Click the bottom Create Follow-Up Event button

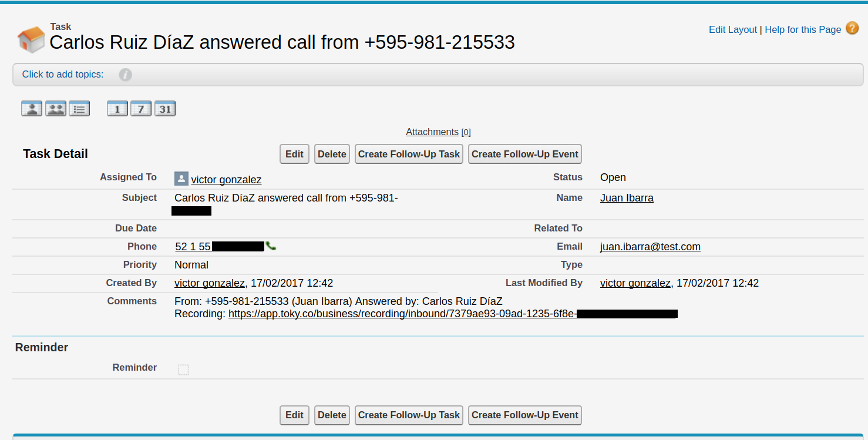(524, 415)
